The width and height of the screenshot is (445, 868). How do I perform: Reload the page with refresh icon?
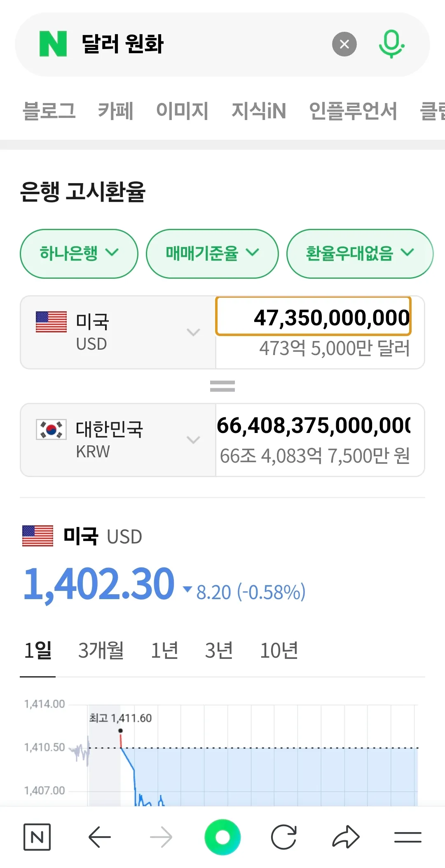[x=284, y=837]
